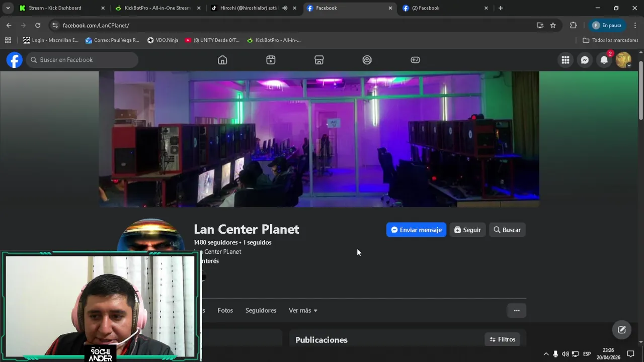This screenshot has width=644, height=362.
Task: Switch to the KickBotPro browser tab
Action: pos(157,8)
